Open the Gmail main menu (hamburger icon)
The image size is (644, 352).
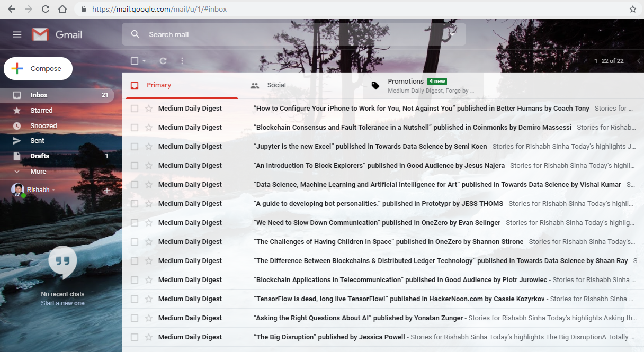pos(17,34)
